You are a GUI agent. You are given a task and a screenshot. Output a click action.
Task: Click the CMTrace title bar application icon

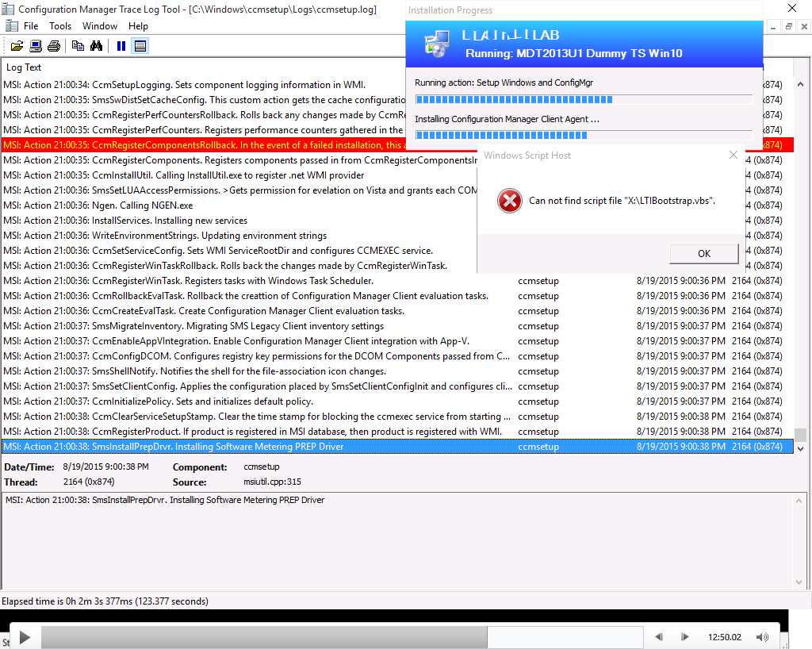point(8,9)
